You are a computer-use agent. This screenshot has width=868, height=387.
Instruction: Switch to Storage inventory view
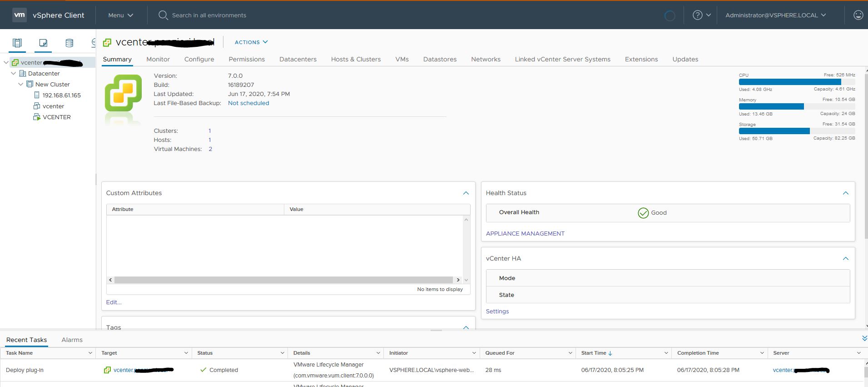point(69,43)
